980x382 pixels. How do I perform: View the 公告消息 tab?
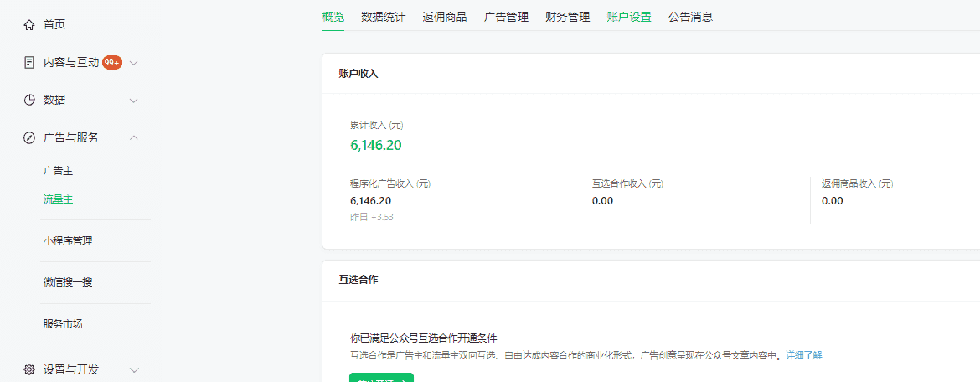tap(690, 17)
